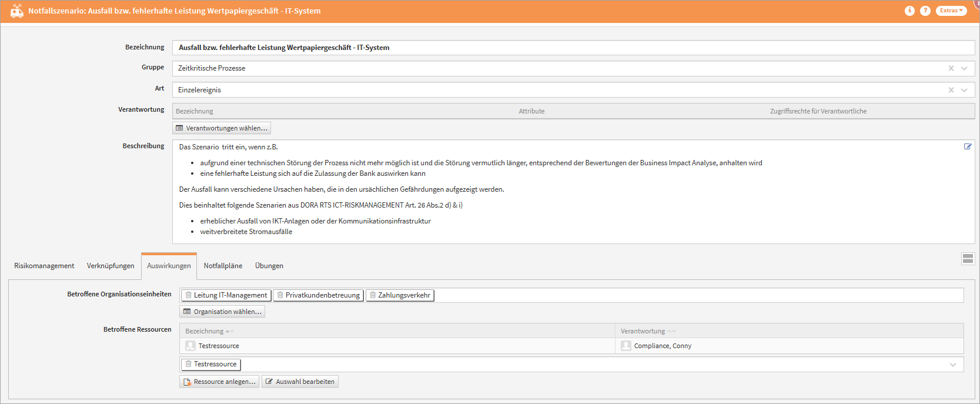Screen dimensions: 980x404
Task: Remove Testressource tag via trash icon
Action: tap(188, 364)
